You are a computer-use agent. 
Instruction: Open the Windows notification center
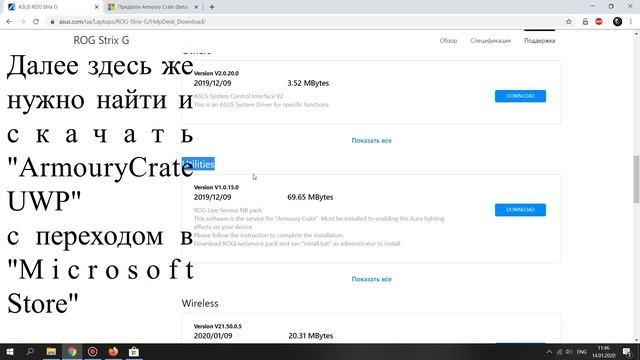coord(627,352)
